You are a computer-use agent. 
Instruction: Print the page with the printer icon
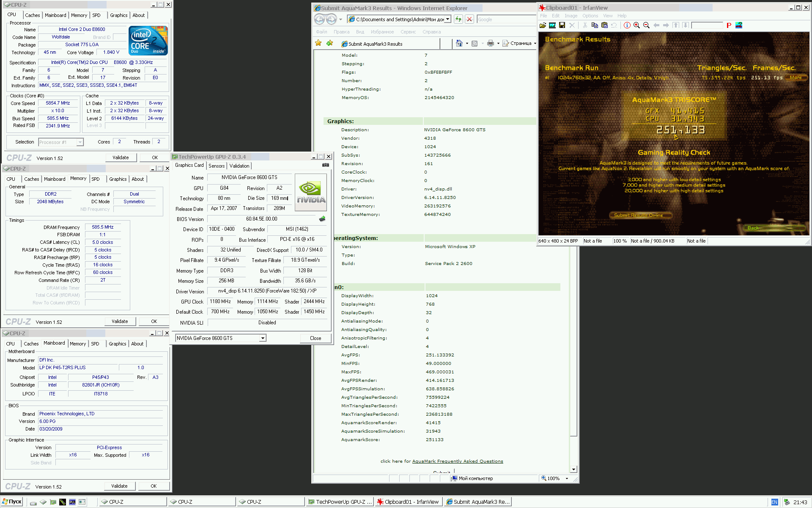click(x=490, y=43)
